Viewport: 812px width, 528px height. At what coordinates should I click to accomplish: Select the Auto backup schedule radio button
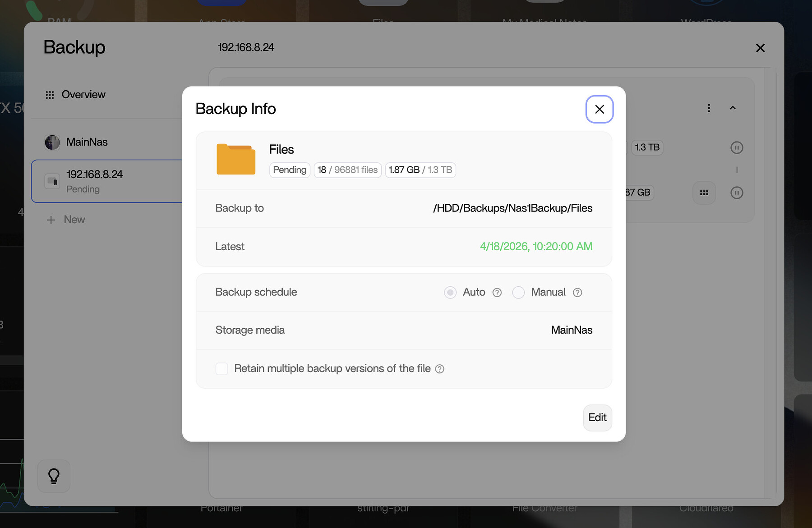(x=450, y=292)
